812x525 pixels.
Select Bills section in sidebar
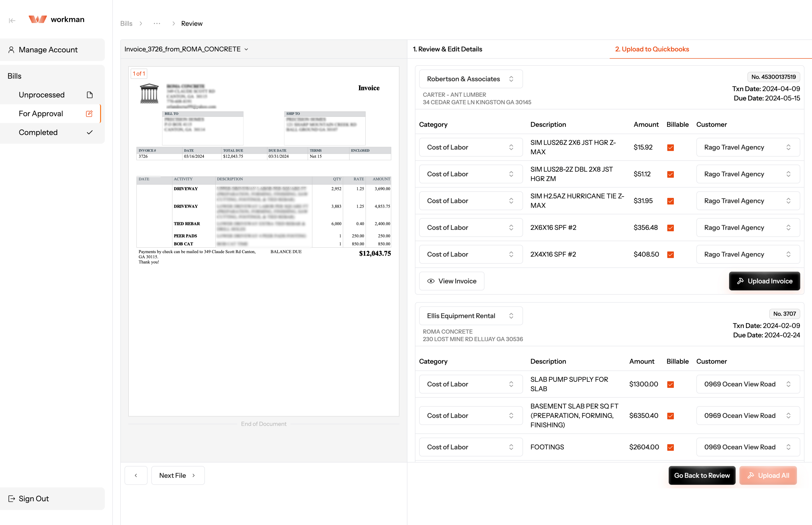click(x=14, y=76)
